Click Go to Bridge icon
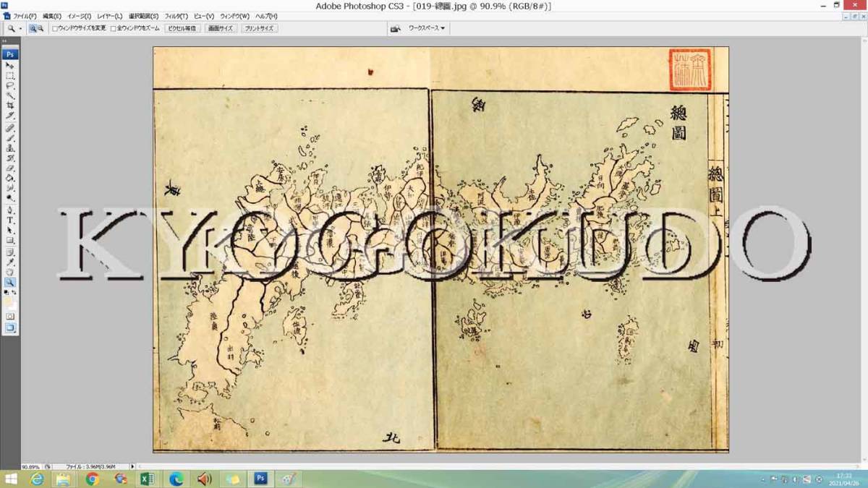 [395, 28]
